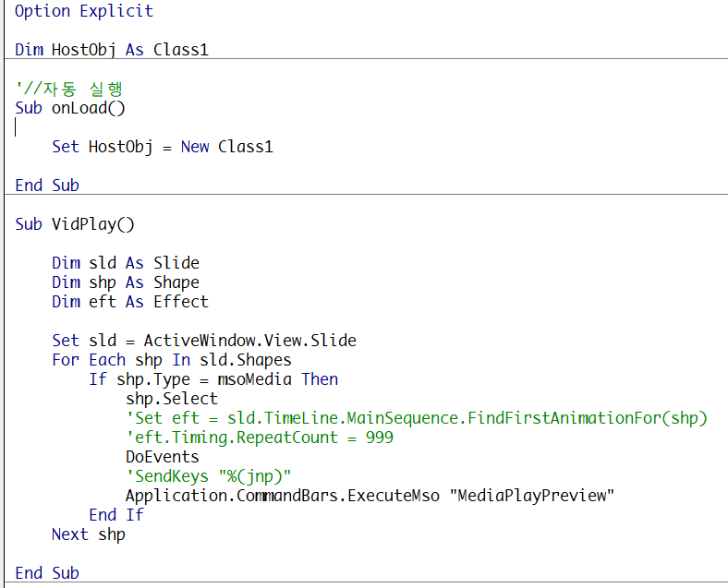Click 'Sub VidPlay()' line

(x=75, y=224)
